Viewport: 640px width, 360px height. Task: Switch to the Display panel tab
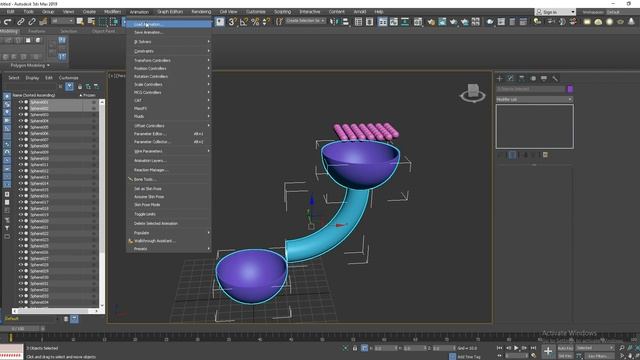(544, 78)
